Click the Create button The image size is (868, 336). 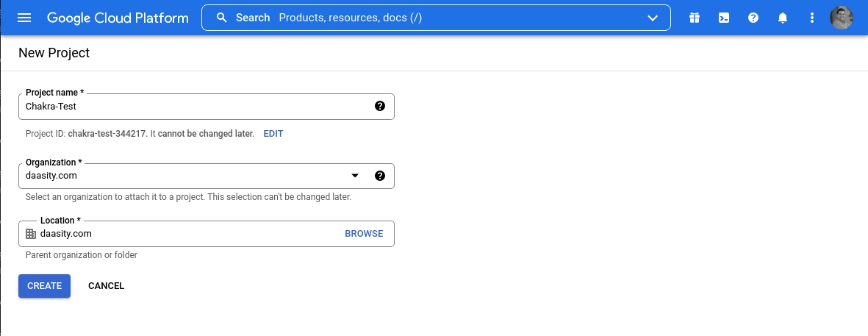[44, 286]
